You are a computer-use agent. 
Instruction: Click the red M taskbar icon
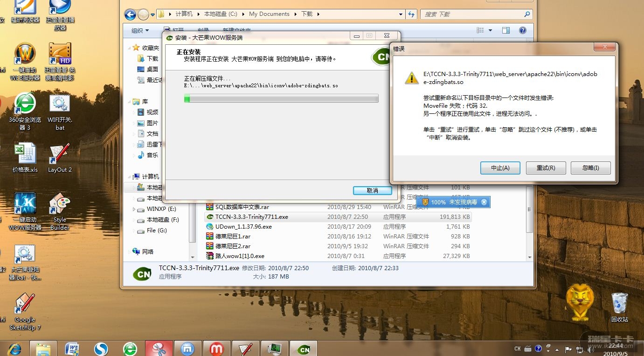pos(217,349)
